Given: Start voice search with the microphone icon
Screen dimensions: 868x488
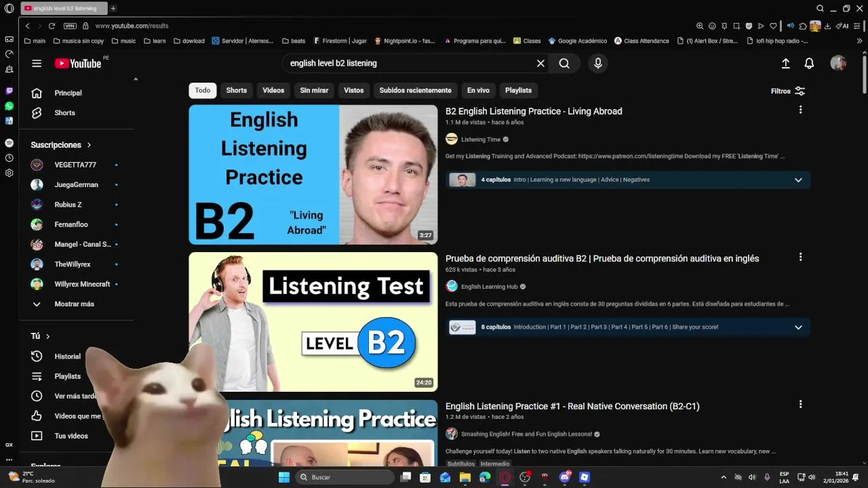Looking at the screenshot, I should [x=597, y=63].
